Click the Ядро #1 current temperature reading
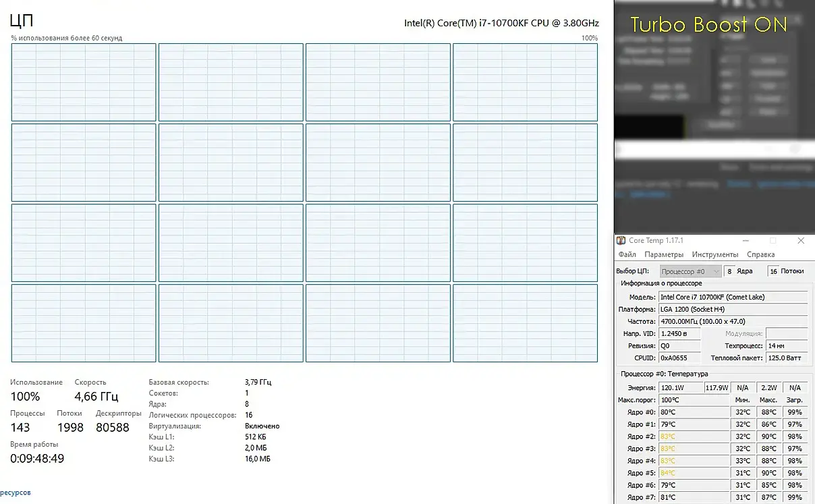The height and width of the screenshot is (504, 815). (694, 424)
